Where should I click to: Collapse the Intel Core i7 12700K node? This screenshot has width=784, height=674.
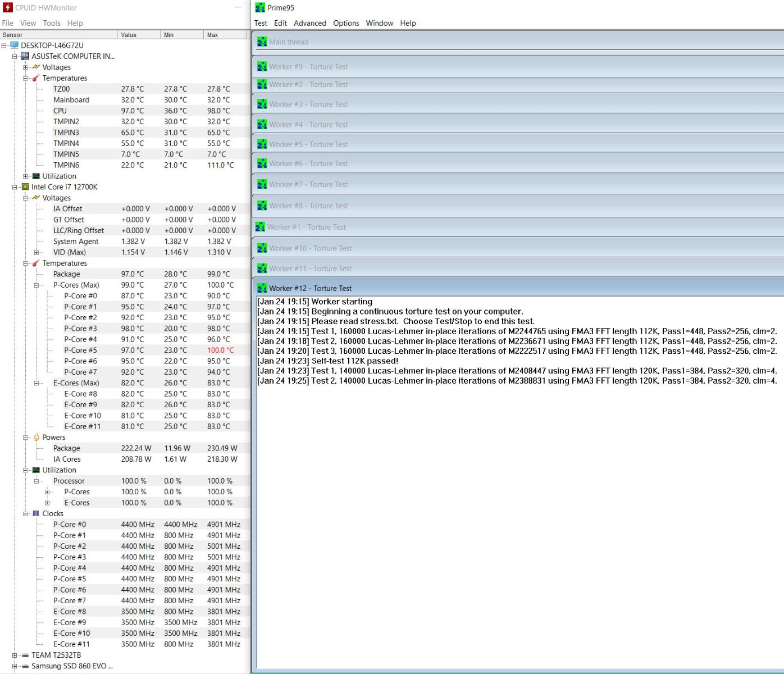point(15,187)
